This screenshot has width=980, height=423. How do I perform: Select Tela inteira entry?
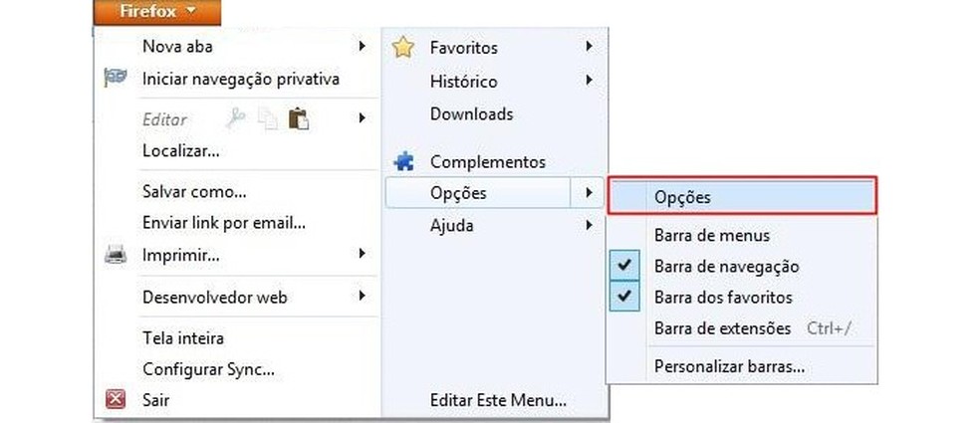coord(183,338)
